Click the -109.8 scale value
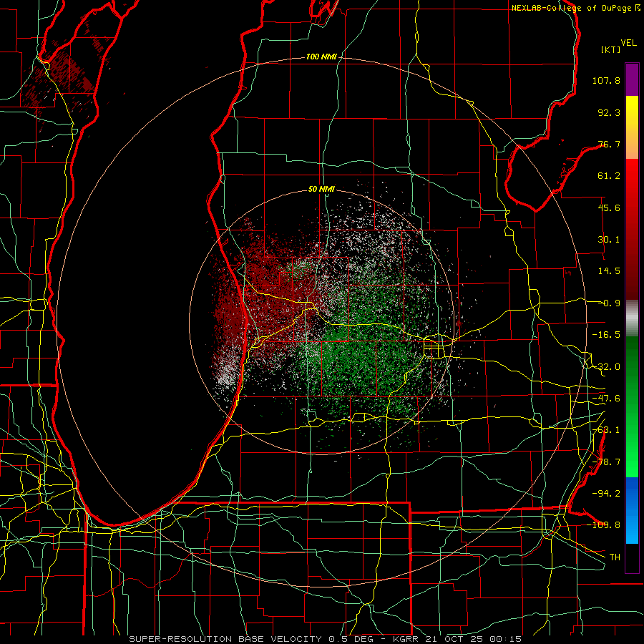Screen dimensions: 644x644 (x=604, y=525)
